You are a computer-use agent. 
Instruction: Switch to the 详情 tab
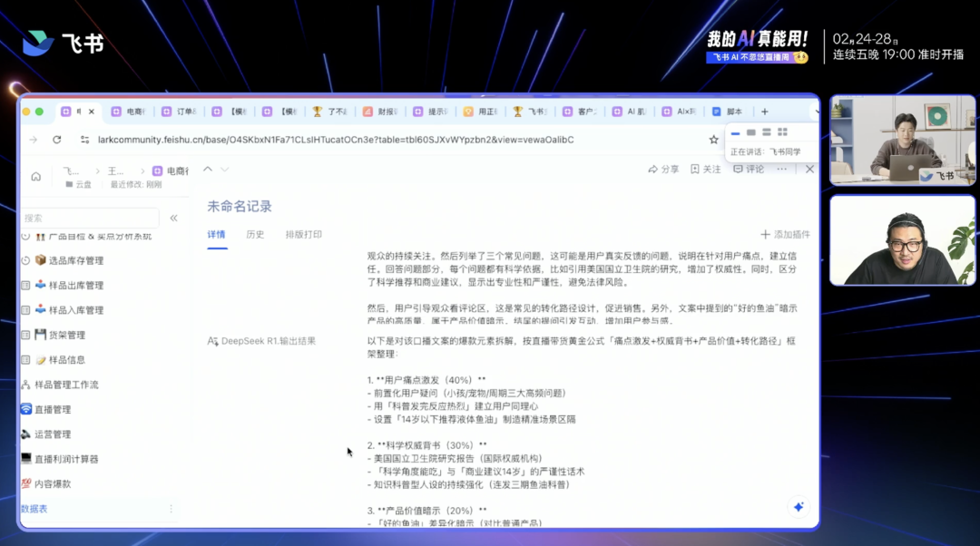tap(216, 234)
